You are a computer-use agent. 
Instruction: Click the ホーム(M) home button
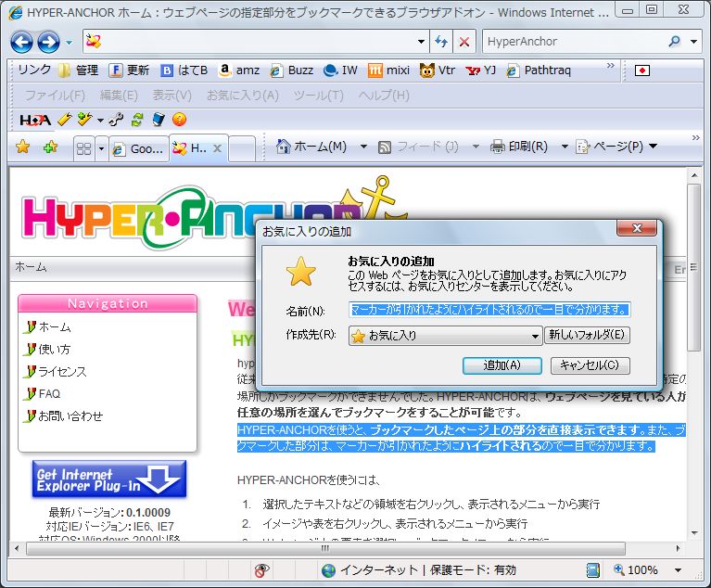coord(311,147)
